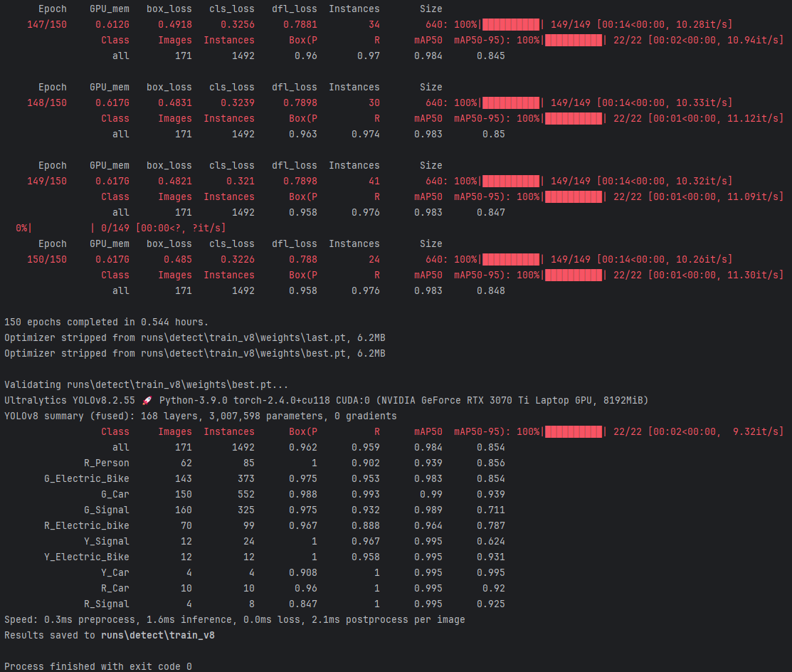
Task: Click 'Results saved to runs\detect\train_v8'
Action: (x=109, y=635)
